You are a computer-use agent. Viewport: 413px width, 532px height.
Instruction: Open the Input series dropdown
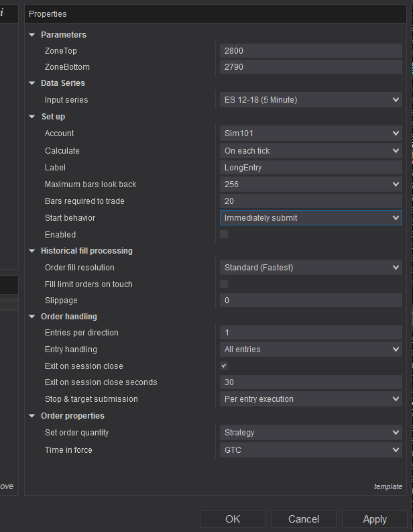click(311, 100)
